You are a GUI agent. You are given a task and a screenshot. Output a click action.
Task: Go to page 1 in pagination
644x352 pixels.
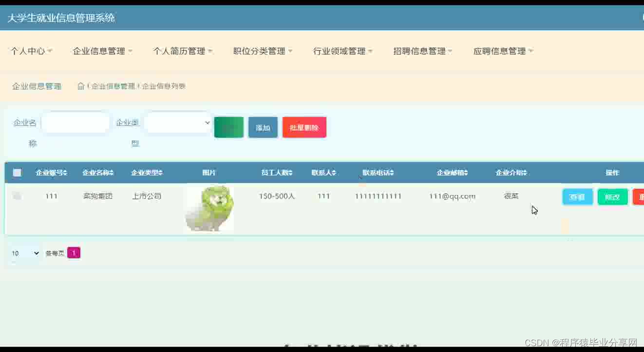74,253
